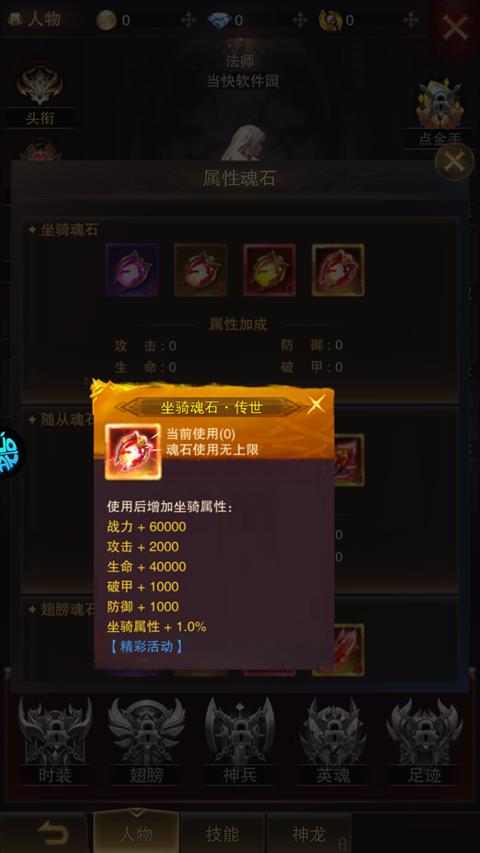Screen dimensions: 480x853
Task: Select the red mount soul stone icon
Action: (269, 270)
